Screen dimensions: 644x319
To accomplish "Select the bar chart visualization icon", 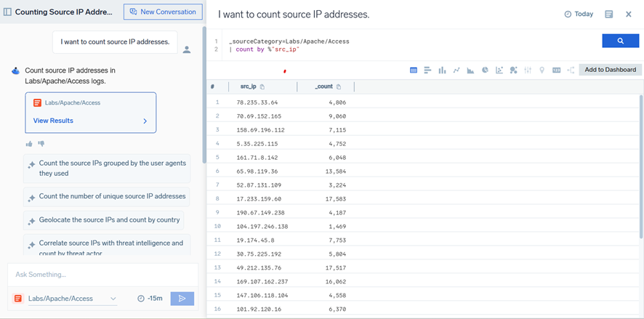I will tap(428, 70).
